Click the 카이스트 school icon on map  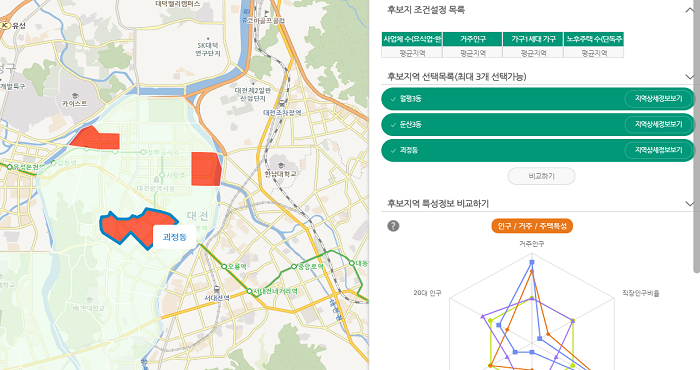click(75, 96)
